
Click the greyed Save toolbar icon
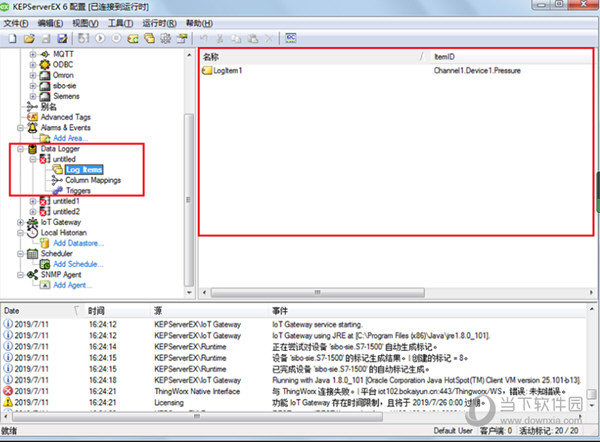click(x=46, y=38)
